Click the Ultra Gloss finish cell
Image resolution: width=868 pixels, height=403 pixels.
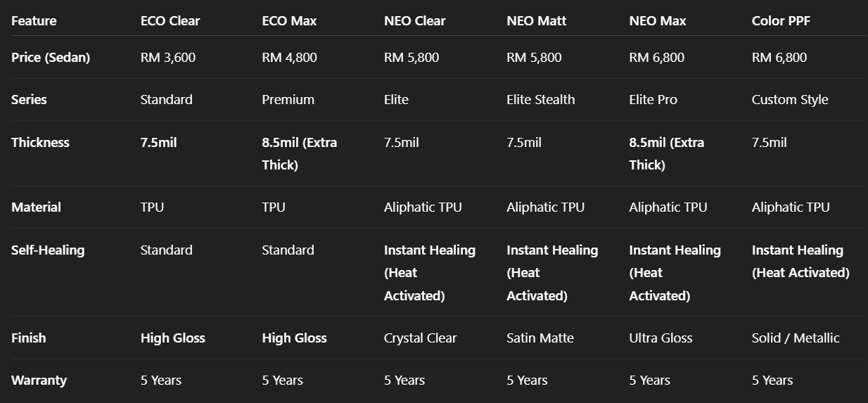[660, 338]
